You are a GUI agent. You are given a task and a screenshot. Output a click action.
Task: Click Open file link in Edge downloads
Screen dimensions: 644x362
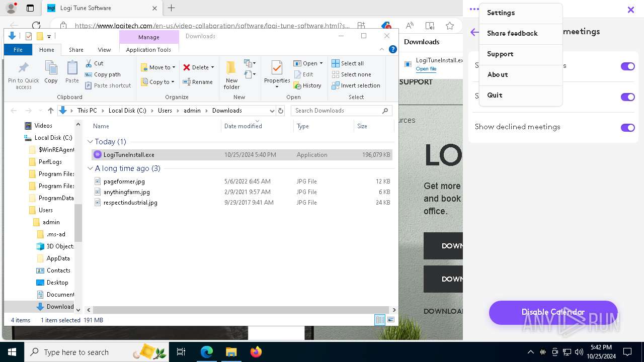tap(426, 69)
